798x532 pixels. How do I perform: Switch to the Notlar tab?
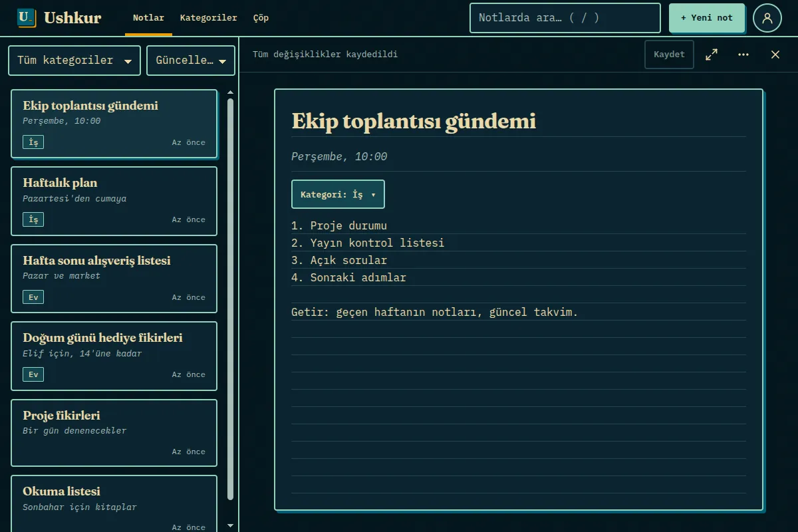tap(148, 18)
